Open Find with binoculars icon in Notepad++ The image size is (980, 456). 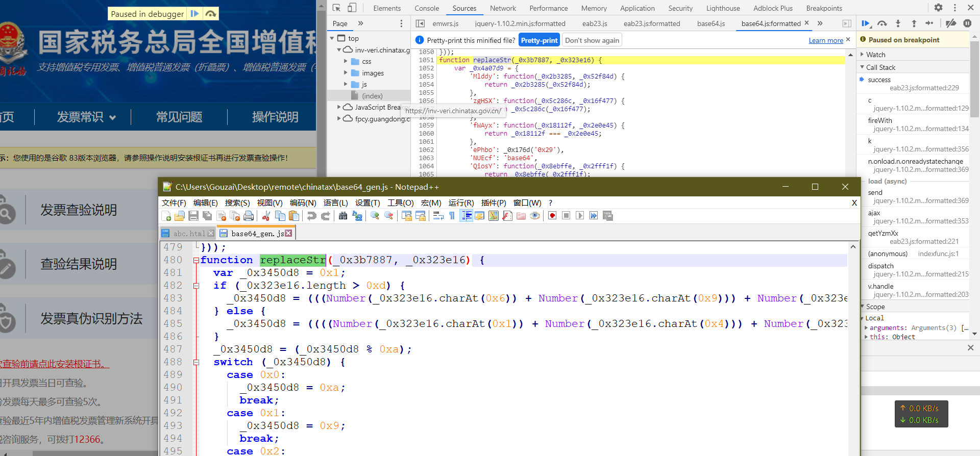point(343,216)
